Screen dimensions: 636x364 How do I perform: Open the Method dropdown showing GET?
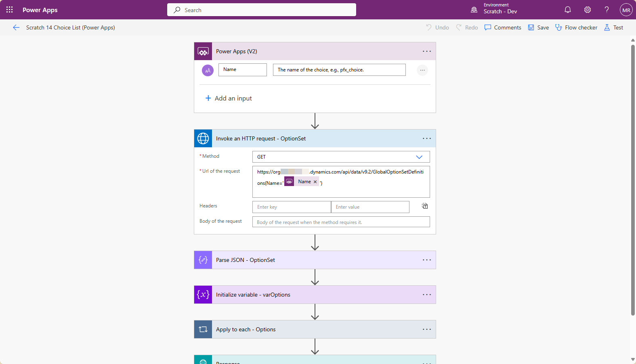(x=341, y=157)
